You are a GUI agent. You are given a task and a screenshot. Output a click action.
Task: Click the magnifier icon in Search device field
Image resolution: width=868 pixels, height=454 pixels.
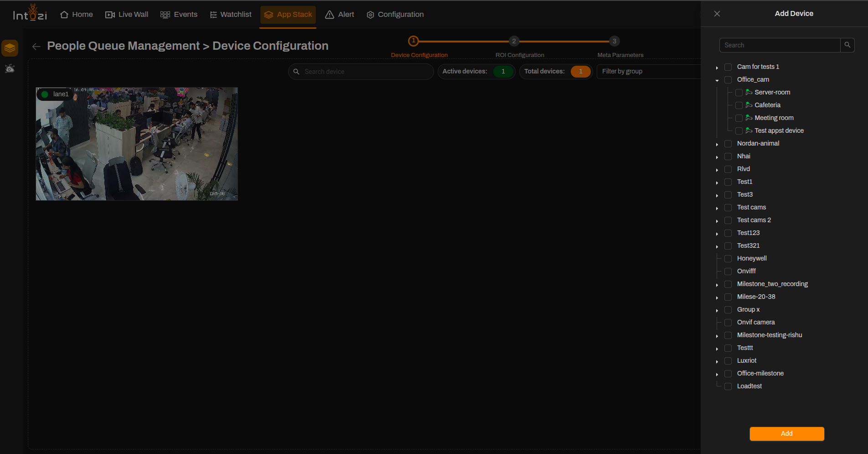[296, 72]
